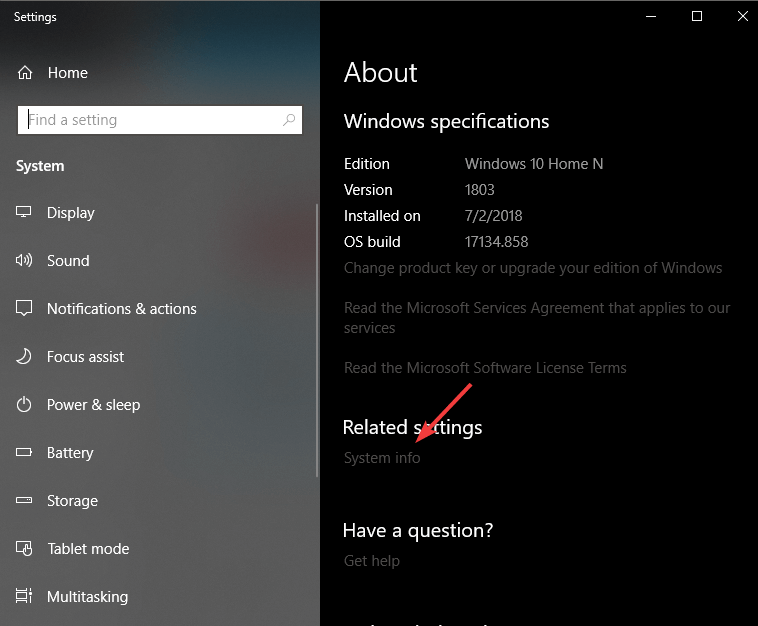This screenshot has height=626, width=758.
Task: Open Microsoft Software License Terms link
Action: point(485,368)
